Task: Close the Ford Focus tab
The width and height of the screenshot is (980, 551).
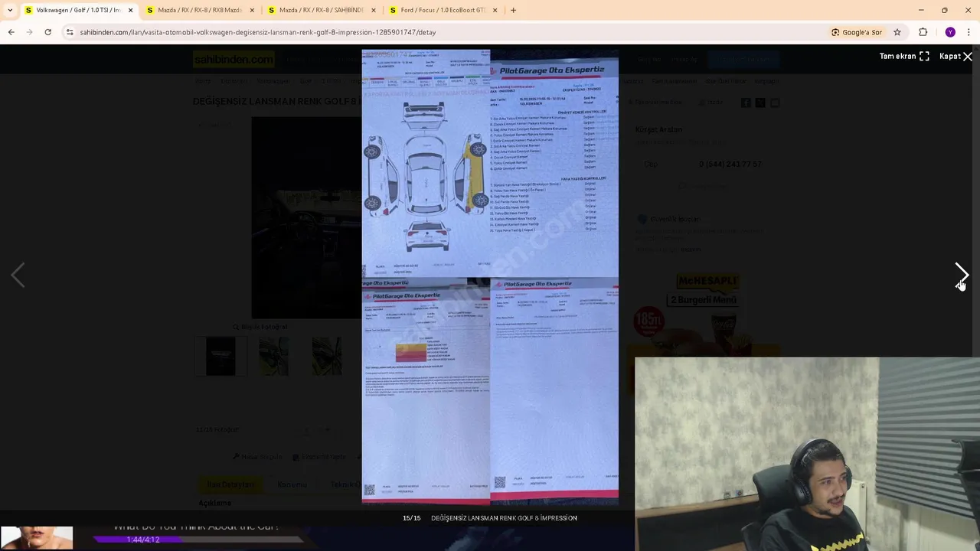Action: coord(495,10)
